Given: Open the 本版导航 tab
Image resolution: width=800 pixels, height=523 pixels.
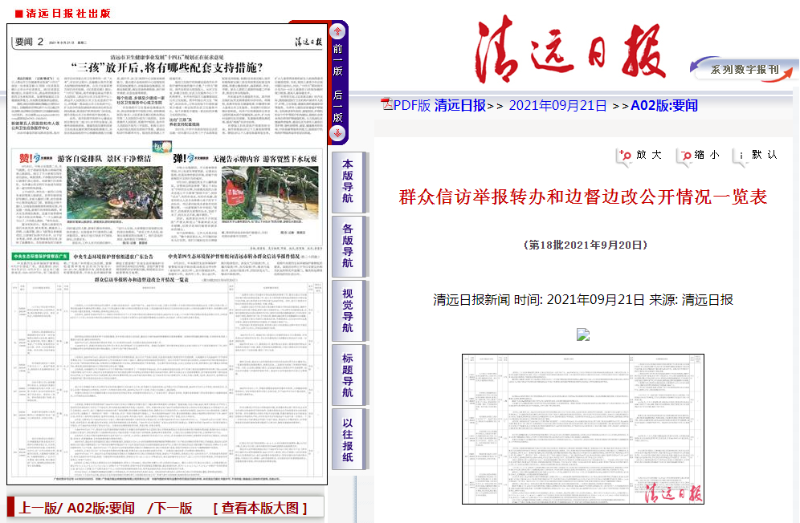Looking at the screenshot, I should click(348, 182).
